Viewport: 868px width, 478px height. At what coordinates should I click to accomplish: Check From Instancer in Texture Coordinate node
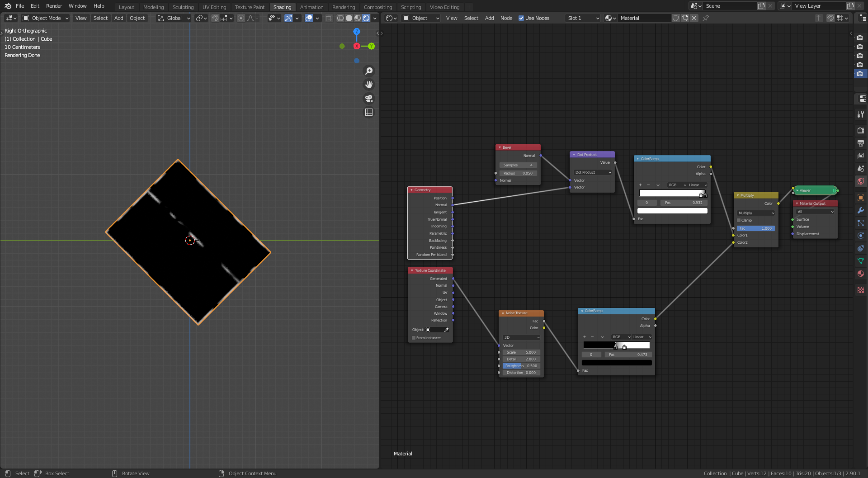point(413,338)
